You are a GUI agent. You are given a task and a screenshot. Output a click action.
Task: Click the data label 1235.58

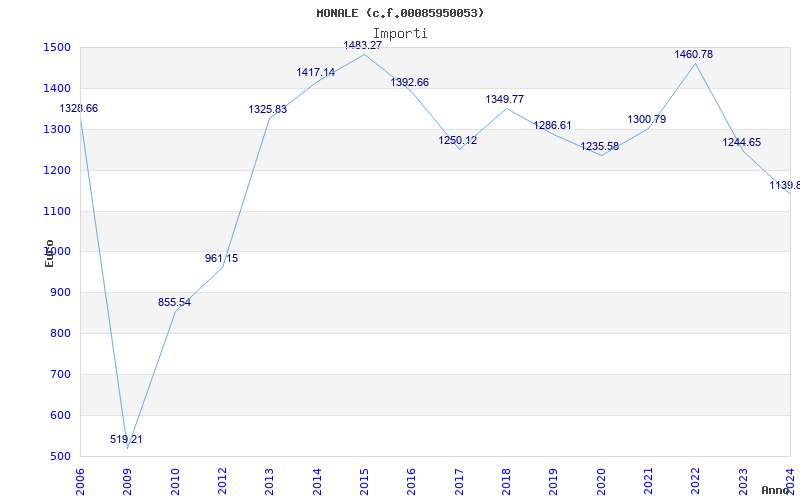tap(599, 146)
